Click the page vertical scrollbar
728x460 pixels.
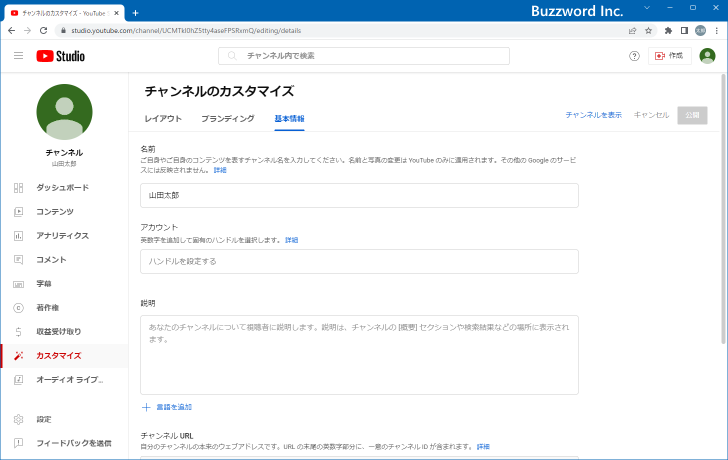[x=723, y=209]
